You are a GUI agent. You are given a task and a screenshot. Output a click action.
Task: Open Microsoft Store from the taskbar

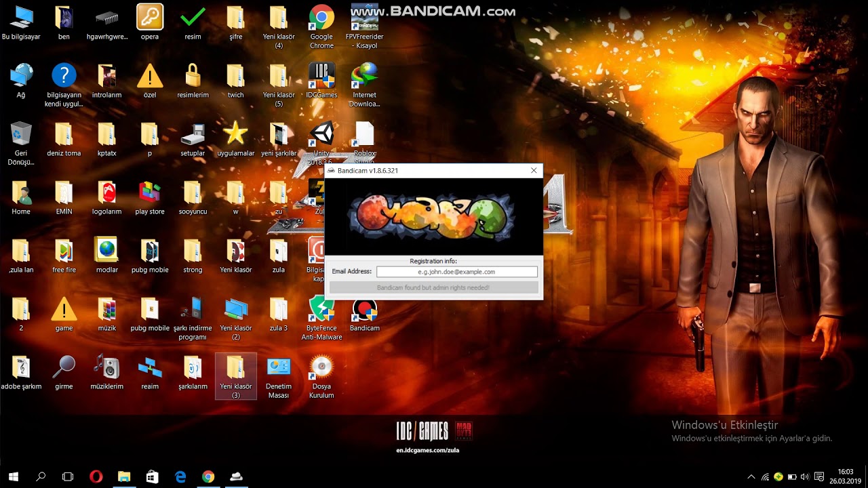pyautogui.click(x=152, y=476)
